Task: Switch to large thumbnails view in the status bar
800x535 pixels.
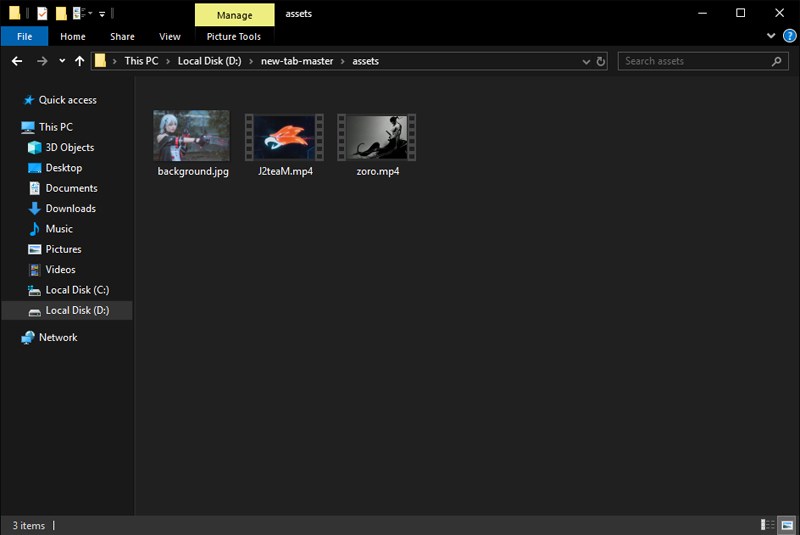Action: pyautogui.click(x=785, y=525)
